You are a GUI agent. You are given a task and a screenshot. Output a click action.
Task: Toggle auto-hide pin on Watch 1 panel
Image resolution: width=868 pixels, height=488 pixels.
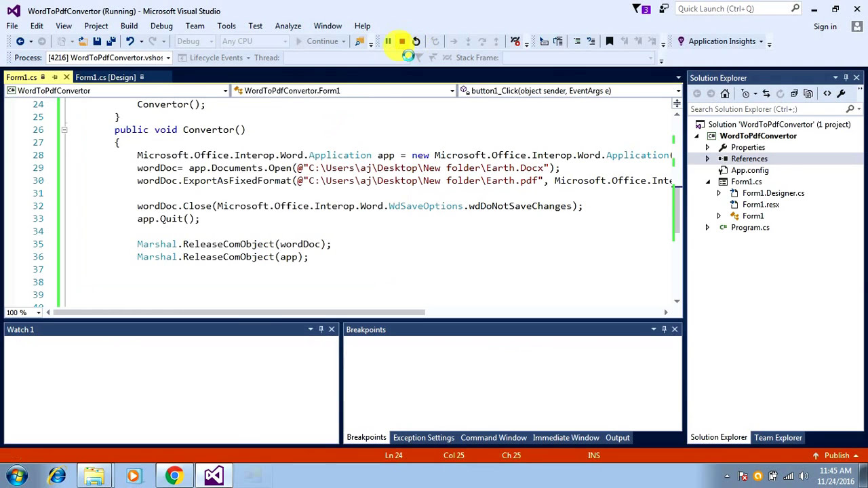[321, 329]
